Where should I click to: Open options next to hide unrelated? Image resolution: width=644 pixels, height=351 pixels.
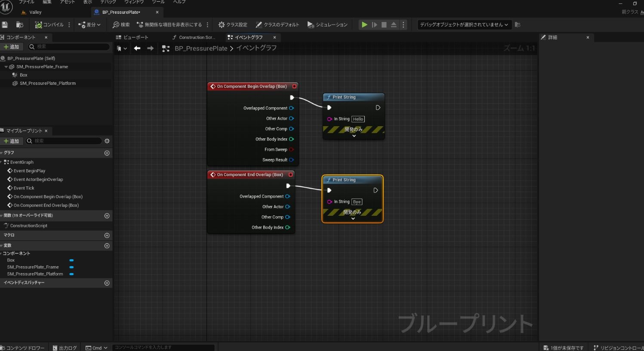point(208,25)
